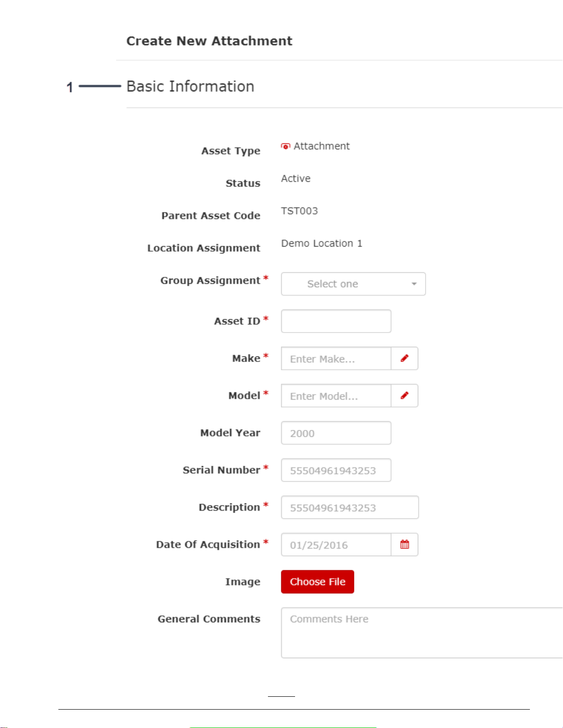Click the Create New Attachment title

209,41
